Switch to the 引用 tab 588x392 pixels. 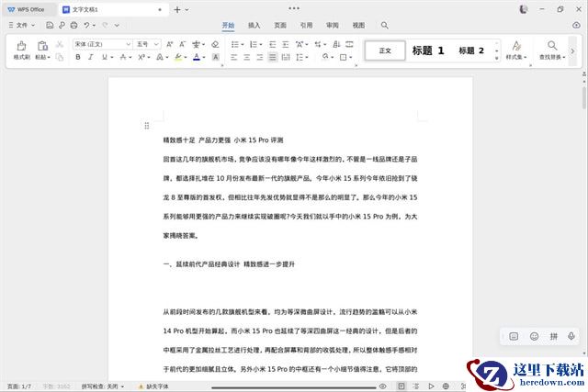click(x=306, y=25)
